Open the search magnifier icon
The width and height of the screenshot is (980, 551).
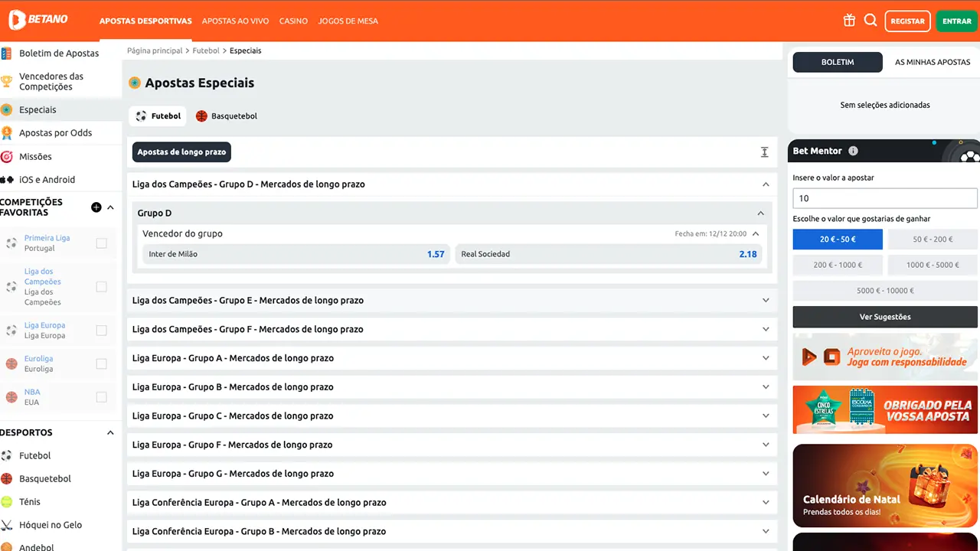(871, 21)
